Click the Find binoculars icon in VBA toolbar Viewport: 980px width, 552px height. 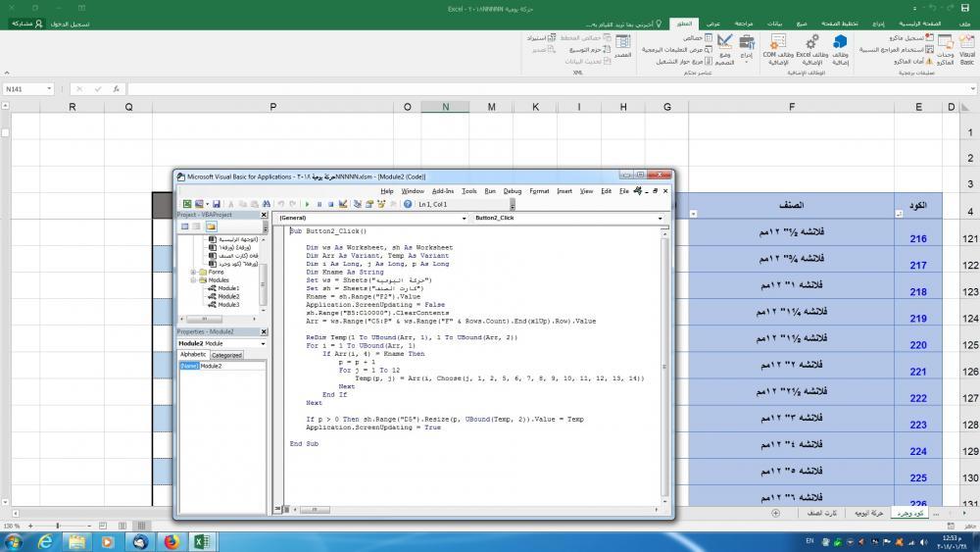click(x=267, y=204)
